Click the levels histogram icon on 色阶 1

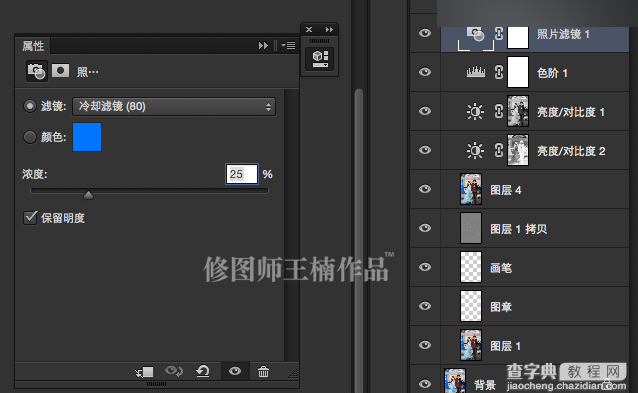pos(476,72)
